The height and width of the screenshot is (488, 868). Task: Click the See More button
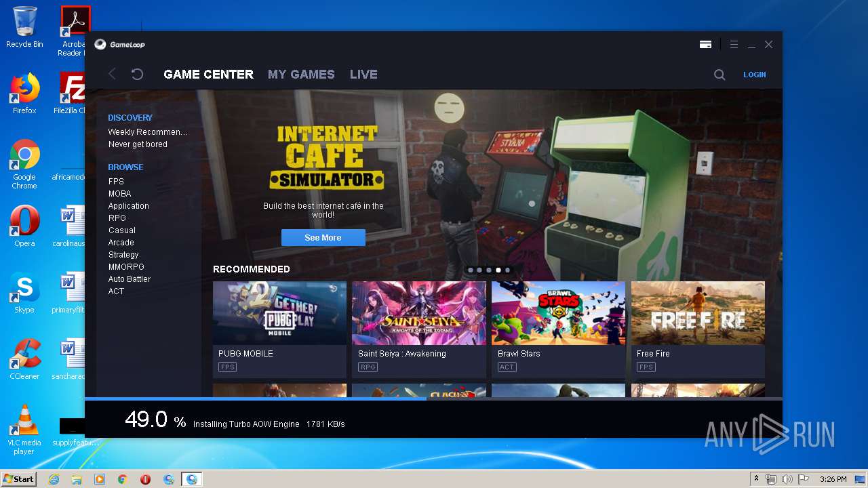(x=323, y=237)
